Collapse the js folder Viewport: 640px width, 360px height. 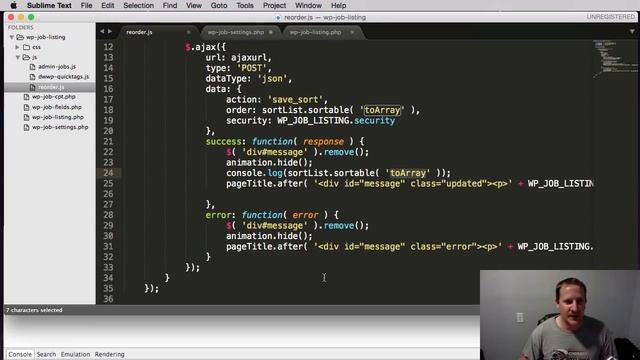[x=18, y=57]
